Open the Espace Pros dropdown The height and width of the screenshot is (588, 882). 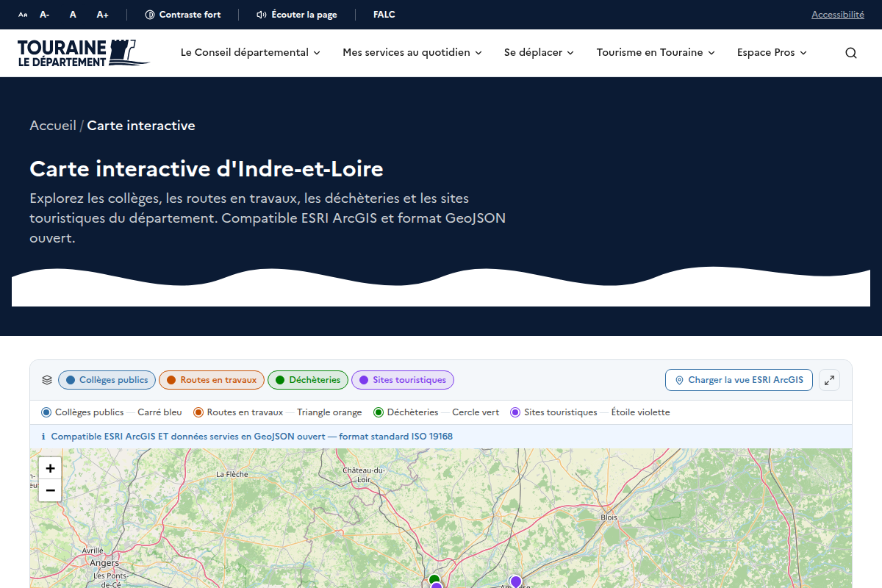[x=772, y=52]
